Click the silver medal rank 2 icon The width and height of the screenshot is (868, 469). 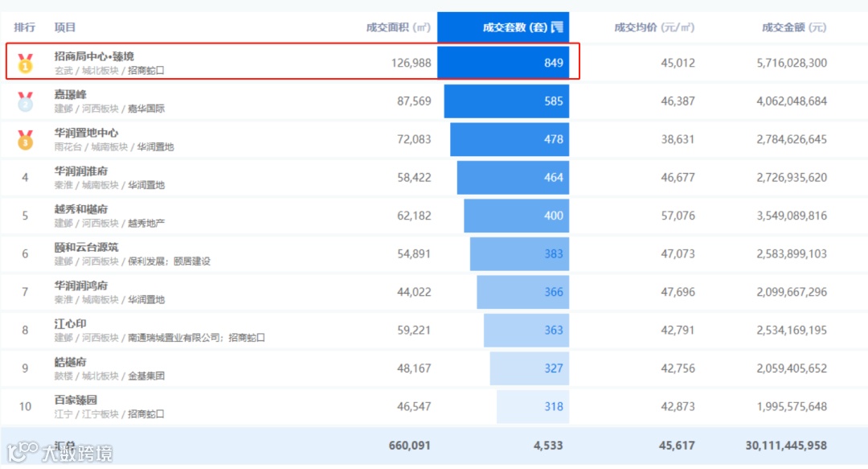point(25,101)
